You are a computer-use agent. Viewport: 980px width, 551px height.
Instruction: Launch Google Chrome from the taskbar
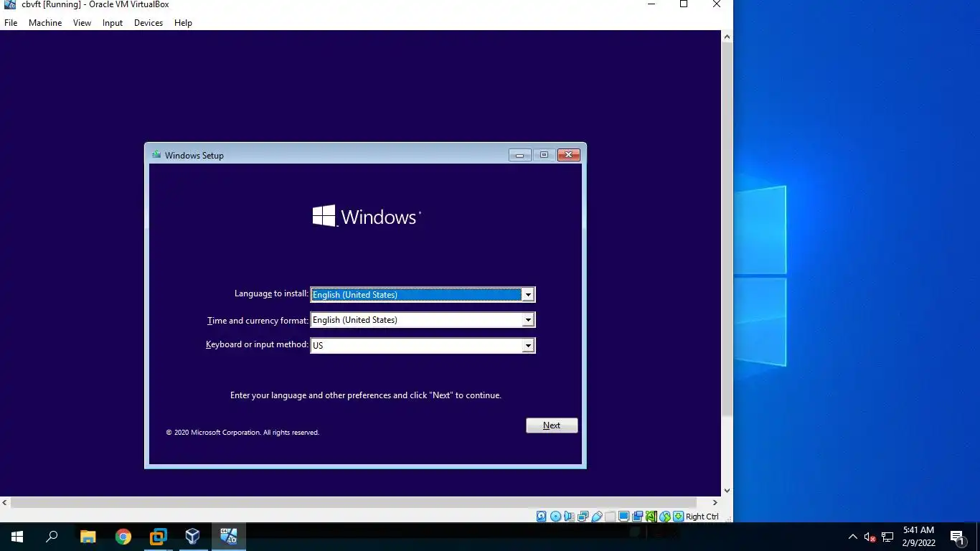point(123,537)
